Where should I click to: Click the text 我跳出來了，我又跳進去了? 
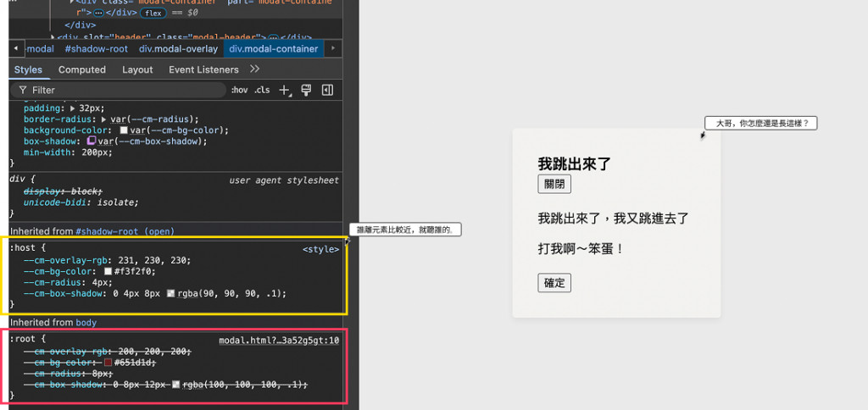[614, 218]
